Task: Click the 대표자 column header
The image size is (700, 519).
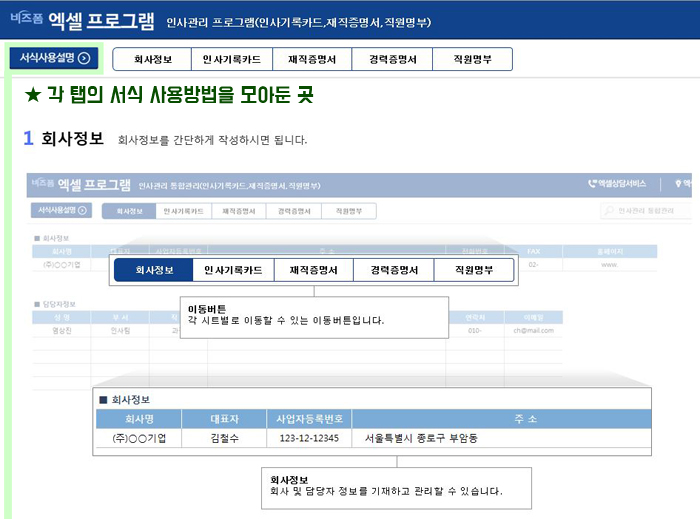Action: (224, 419)
